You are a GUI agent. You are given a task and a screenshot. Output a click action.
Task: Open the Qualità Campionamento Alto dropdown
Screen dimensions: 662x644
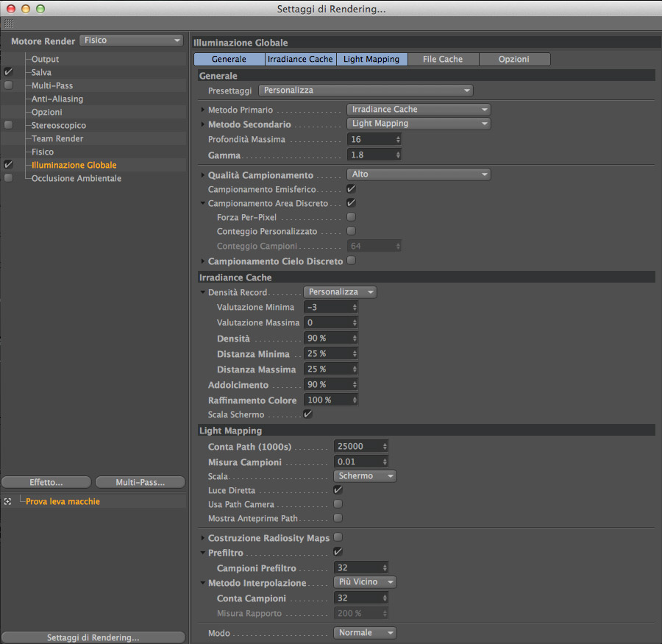tap(419, 174)
